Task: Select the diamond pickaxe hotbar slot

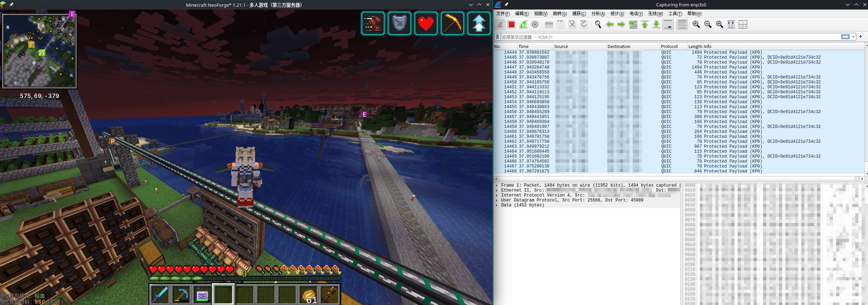Action: click(x=181, y=294)
